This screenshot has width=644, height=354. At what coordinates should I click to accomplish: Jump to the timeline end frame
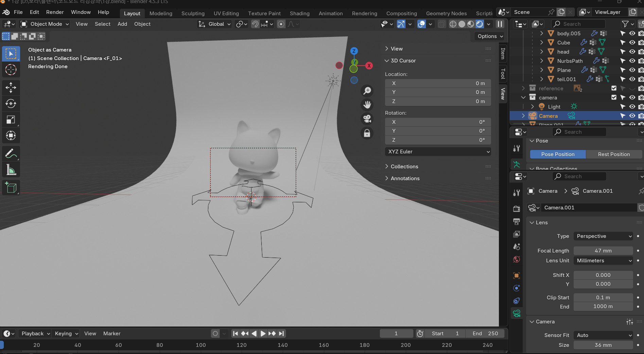tap(281, 334)
